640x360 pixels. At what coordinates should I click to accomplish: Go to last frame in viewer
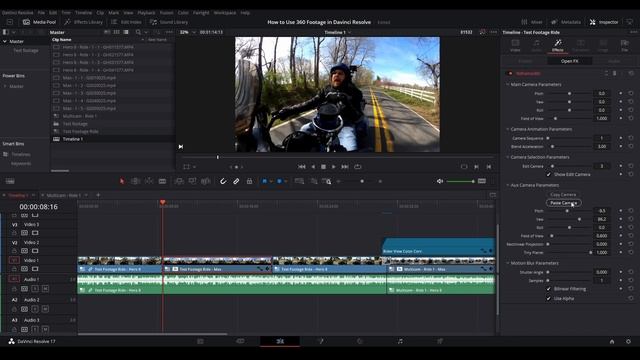(345, 167)
